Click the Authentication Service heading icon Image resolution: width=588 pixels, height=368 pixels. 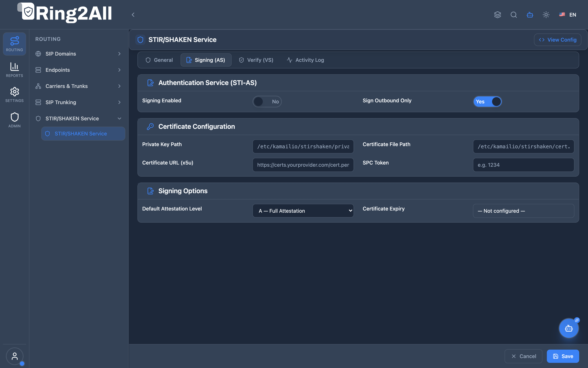click(150, 83)
